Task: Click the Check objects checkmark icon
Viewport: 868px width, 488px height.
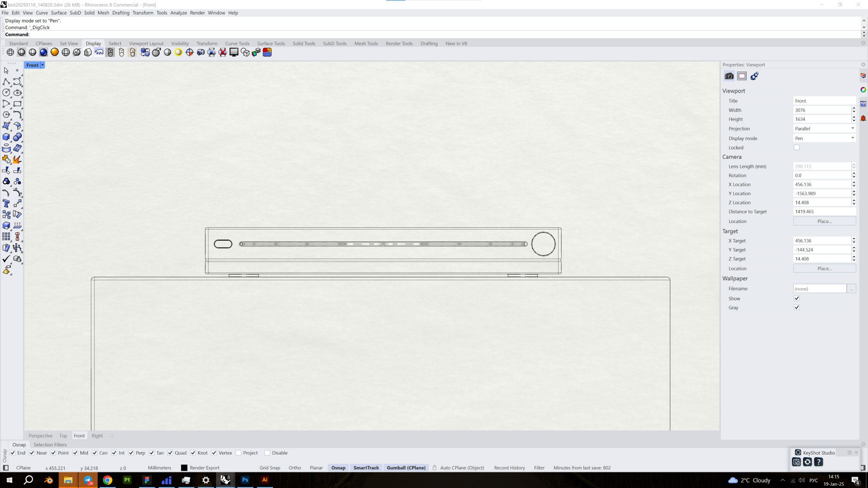Action: point(6,259)
